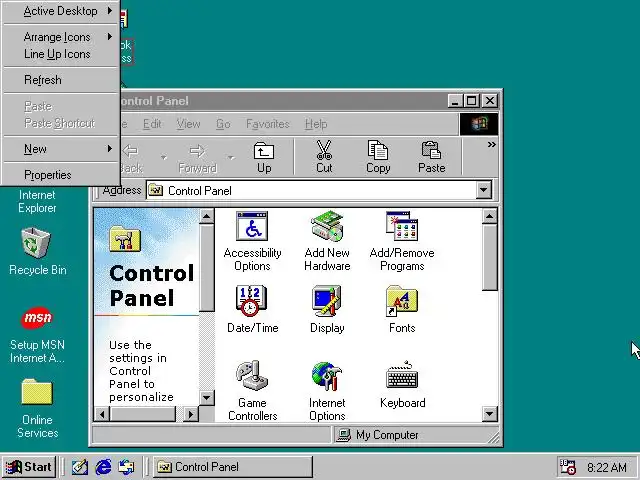Click the Address field showing Control Panel
Image resolution: width=640 pixels, height=480 pixels.
click(311, 190)
